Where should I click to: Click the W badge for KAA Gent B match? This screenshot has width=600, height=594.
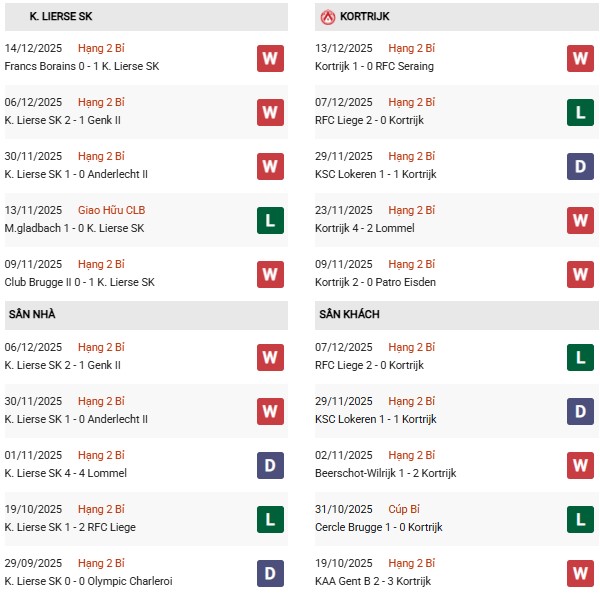pyautogui.click(x=581, y=573)
